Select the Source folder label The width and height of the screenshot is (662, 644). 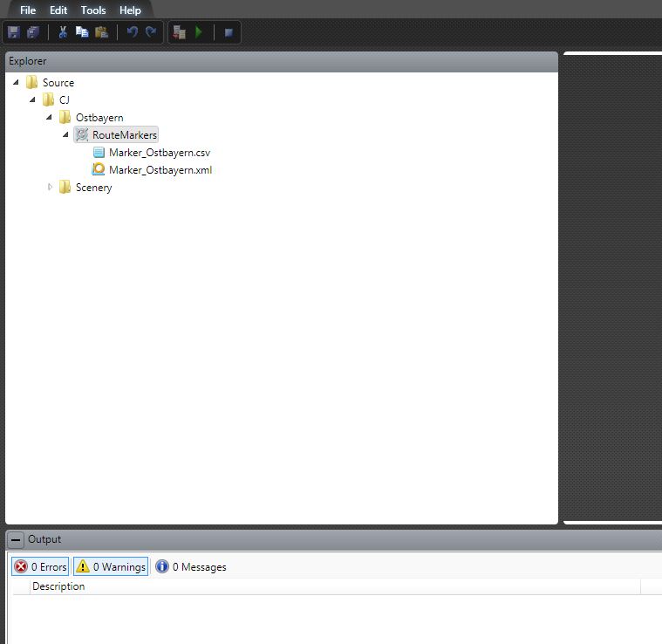(x=58, y=83)
